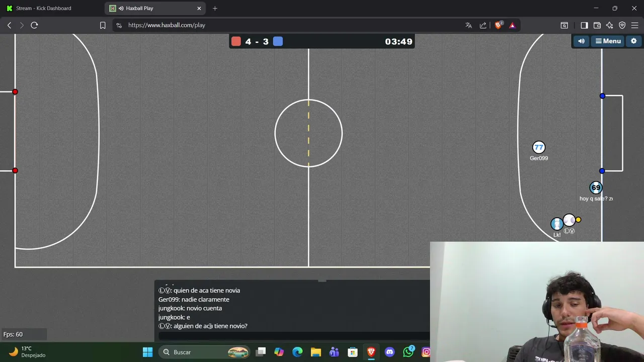Select the Haxball Play tab
Screen dimensions: 644x362
156,8
